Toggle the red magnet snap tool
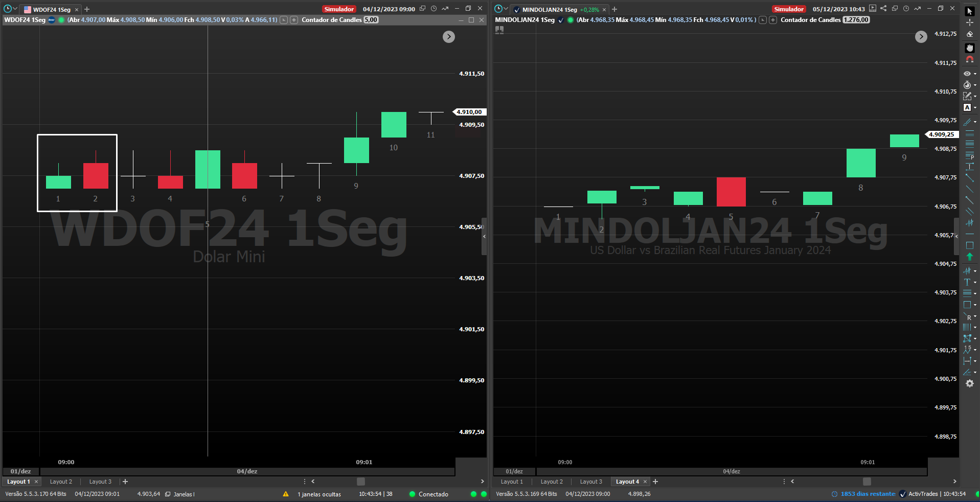This screenshot has height=502, width=980. (969, 60)
